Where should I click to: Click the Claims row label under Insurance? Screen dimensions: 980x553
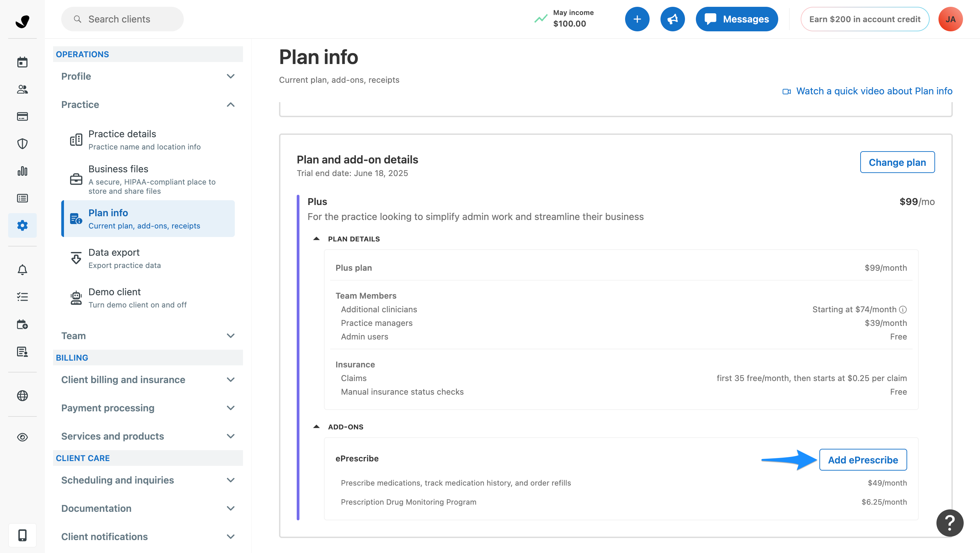(354, 378)
